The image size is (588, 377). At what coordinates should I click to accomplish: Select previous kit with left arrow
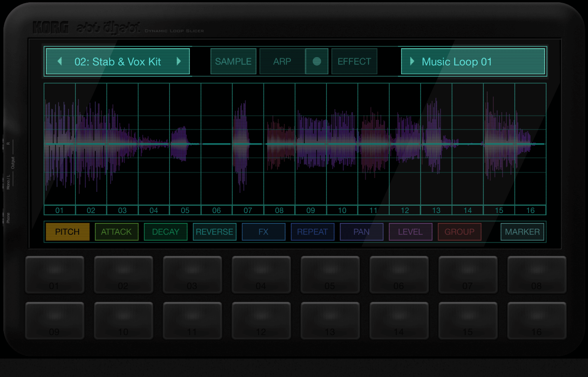[x=60, y=61]
